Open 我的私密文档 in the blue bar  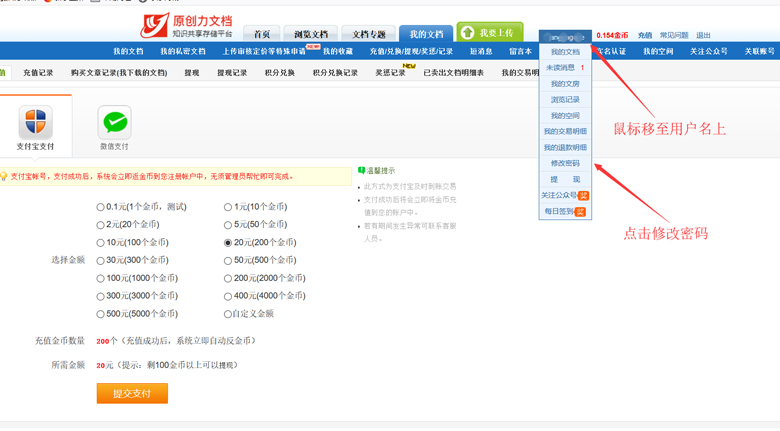183,51
